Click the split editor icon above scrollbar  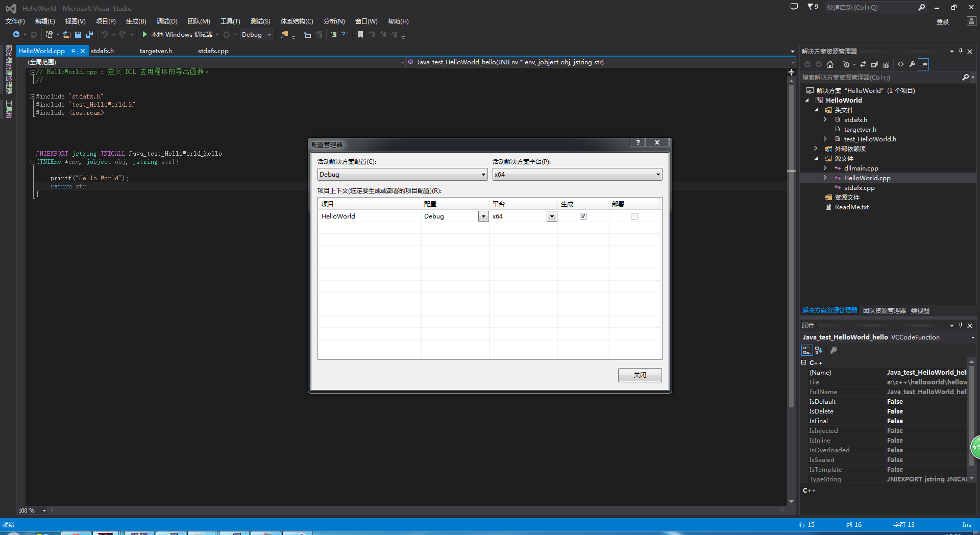coord(791,72)
